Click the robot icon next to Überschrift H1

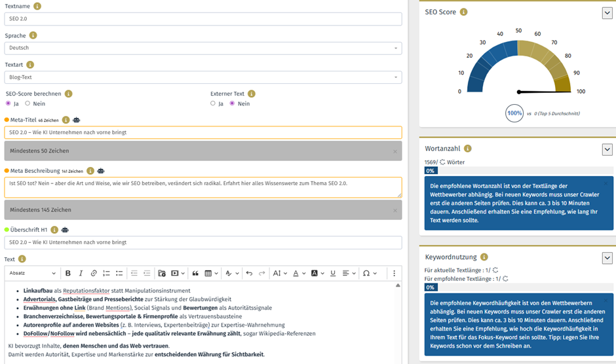pyautogui.click(x=64, y=230)
